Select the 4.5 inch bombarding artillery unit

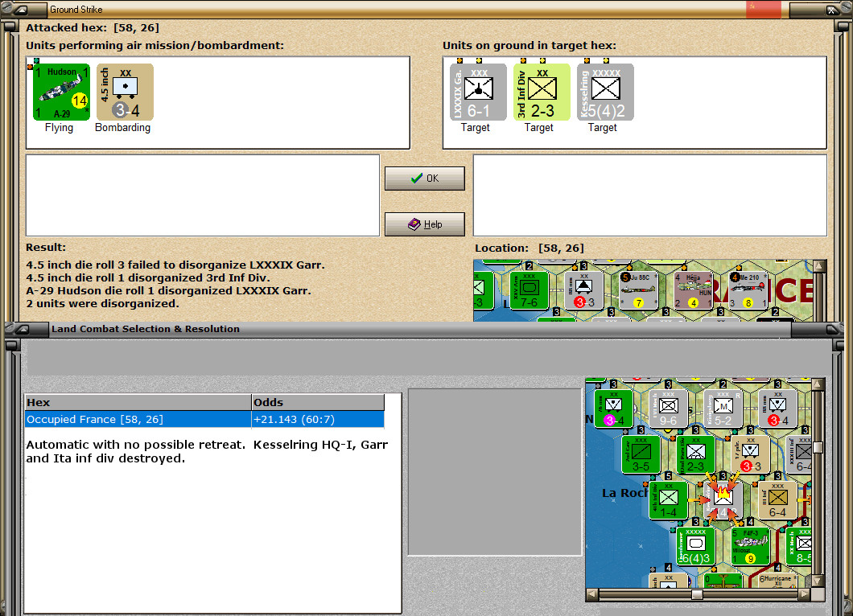(125, 92)
